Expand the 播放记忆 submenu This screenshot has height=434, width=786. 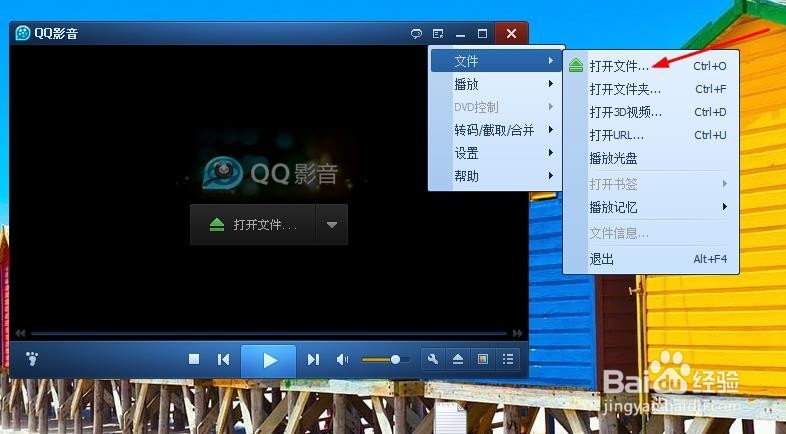click(651, 207)
